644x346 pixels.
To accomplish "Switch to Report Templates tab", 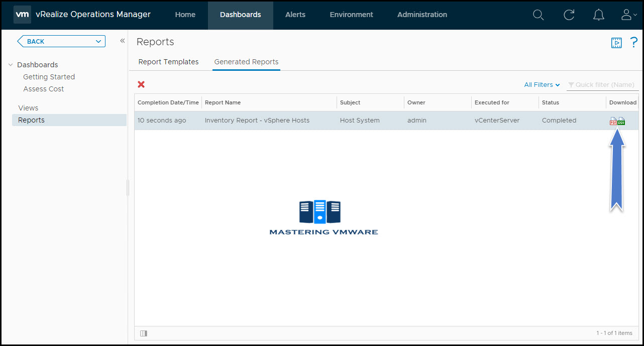I will tap(168, 62).
